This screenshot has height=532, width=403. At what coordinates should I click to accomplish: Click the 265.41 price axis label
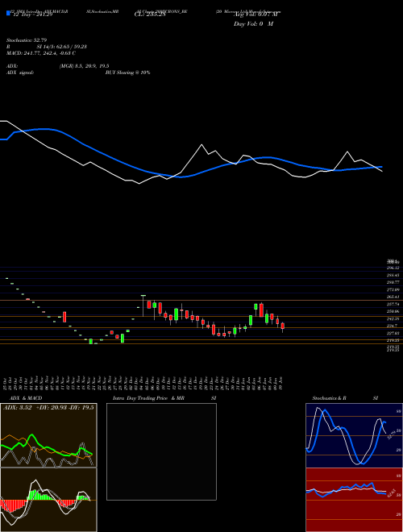(393, 297)
